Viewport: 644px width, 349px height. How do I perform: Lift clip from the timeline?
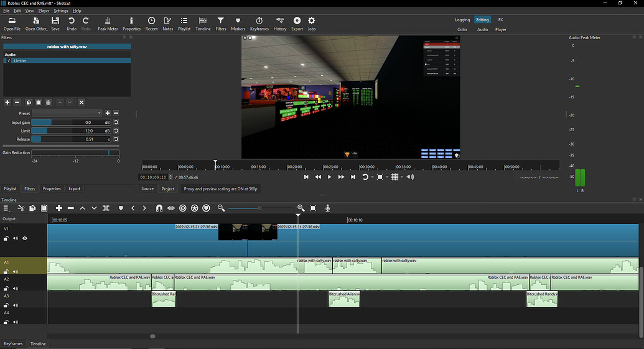[x=82, y=208]
